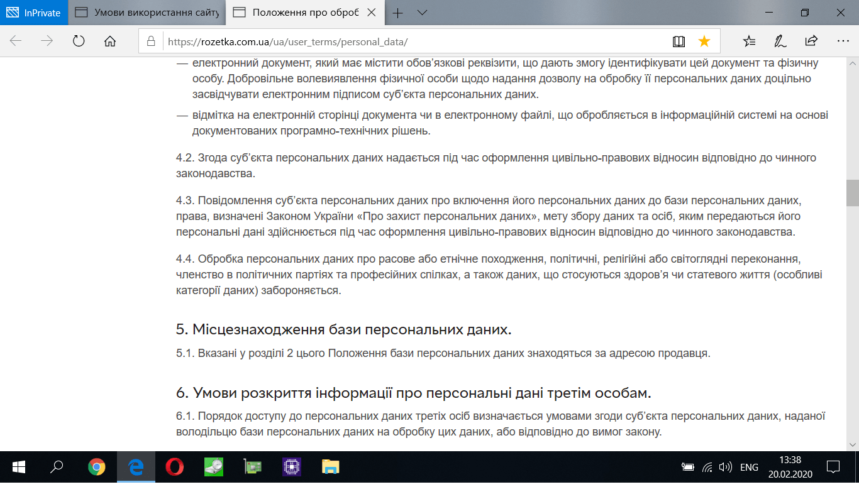
Task: Open File Explorer from taskbar
Action: [331, 467]
